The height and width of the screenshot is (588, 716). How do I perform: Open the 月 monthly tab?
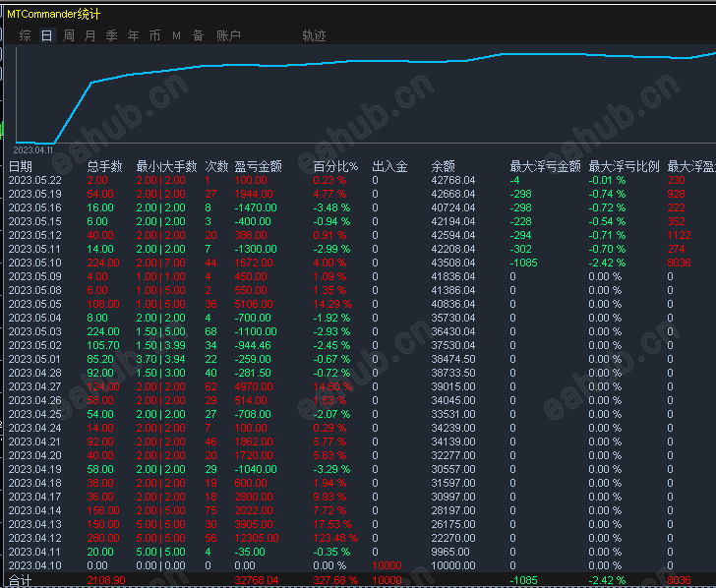pyautogui.click(x=89, y=35)
